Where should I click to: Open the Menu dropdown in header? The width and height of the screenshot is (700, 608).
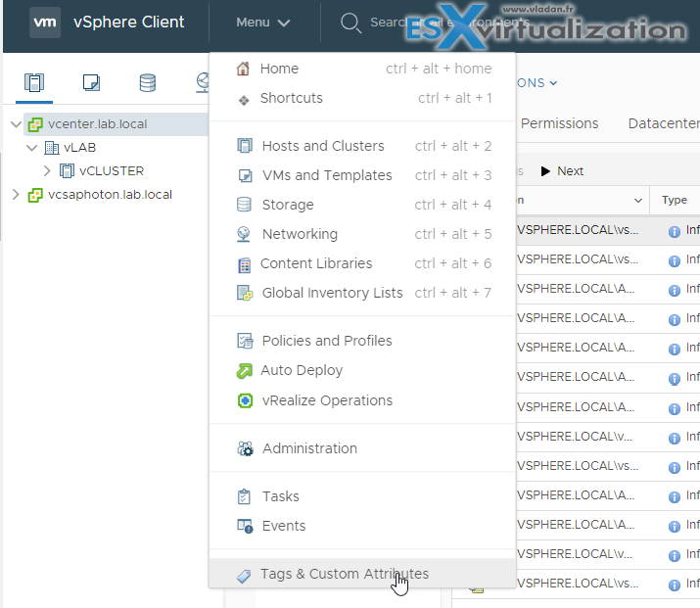pyautogui.click(x=263, y=23)
